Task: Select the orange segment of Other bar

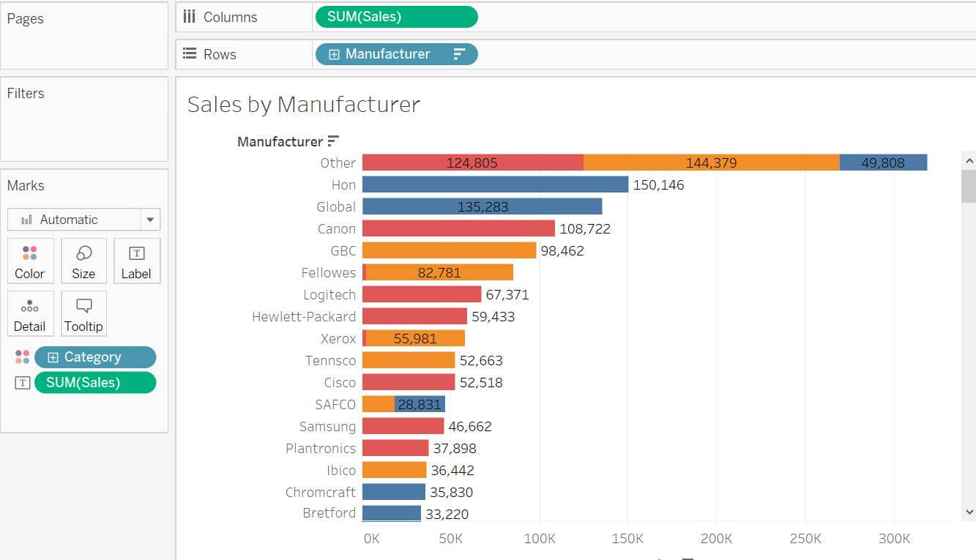Action: [x=712, y=163]
